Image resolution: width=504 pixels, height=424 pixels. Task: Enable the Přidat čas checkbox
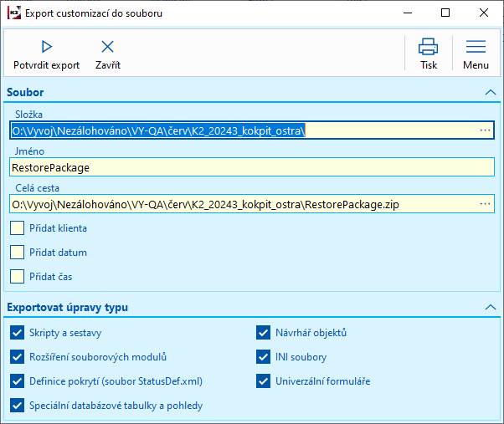pyautogui.click(x=18, y=276)
